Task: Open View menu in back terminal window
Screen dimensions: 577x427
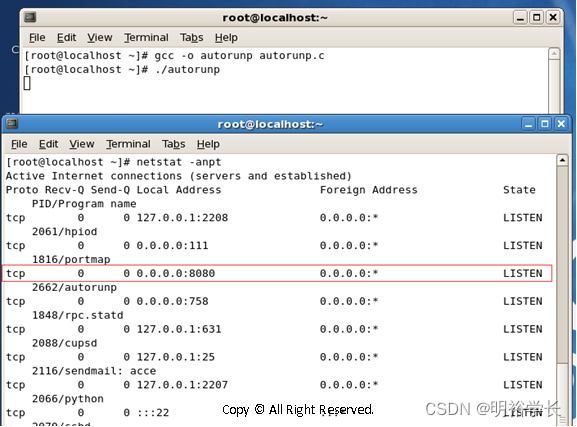Action: pos(100,38)
